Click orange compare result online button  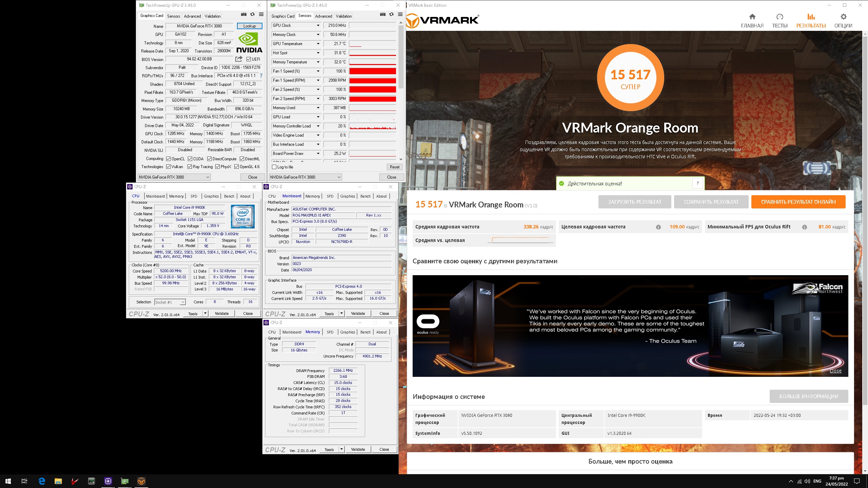[798, 202]
